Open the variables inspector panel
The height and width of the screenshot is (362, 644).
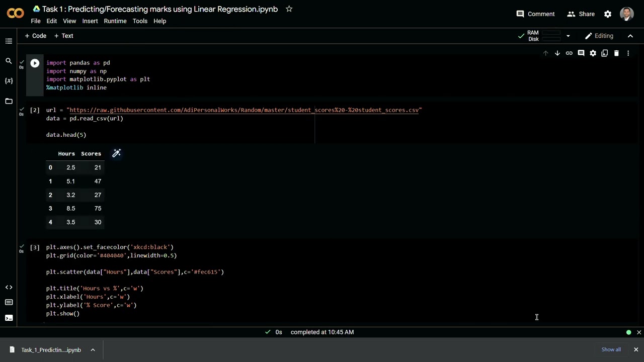tap(9, 81)
